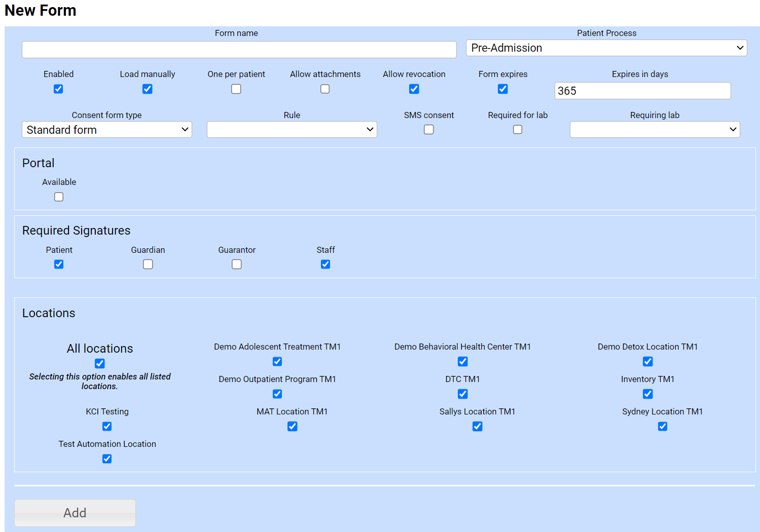Screen dimensions: 760x532
Task: Check the Required for lab box
Action: (x=518, y=130)
